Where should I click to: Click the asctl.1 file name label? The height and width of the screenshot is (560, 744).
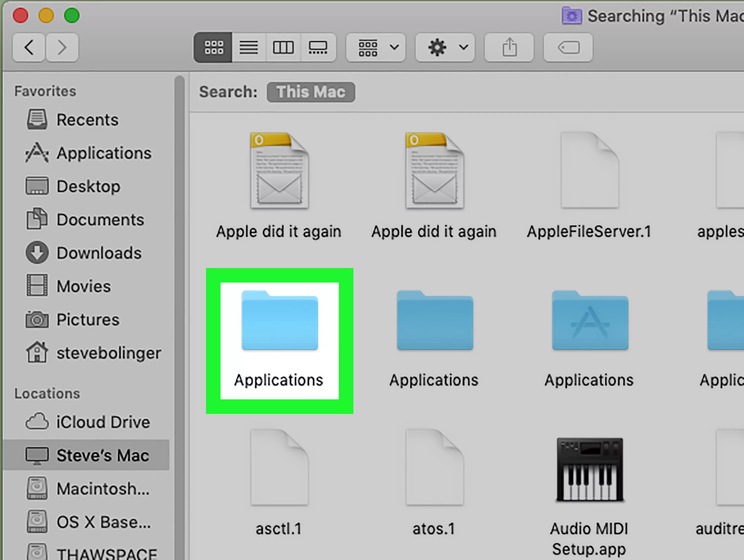[x=279, y=529]
